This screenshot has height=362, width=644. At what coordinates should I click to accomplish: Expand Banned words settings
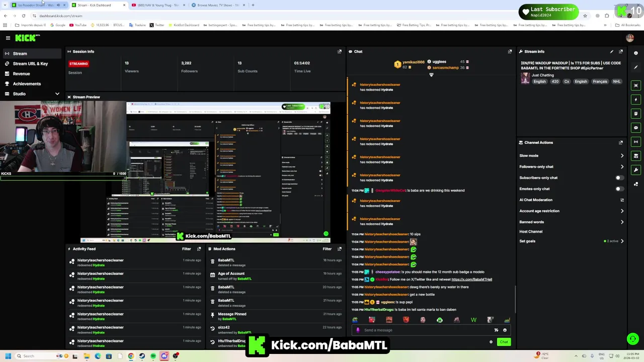[x=622, y=222]
